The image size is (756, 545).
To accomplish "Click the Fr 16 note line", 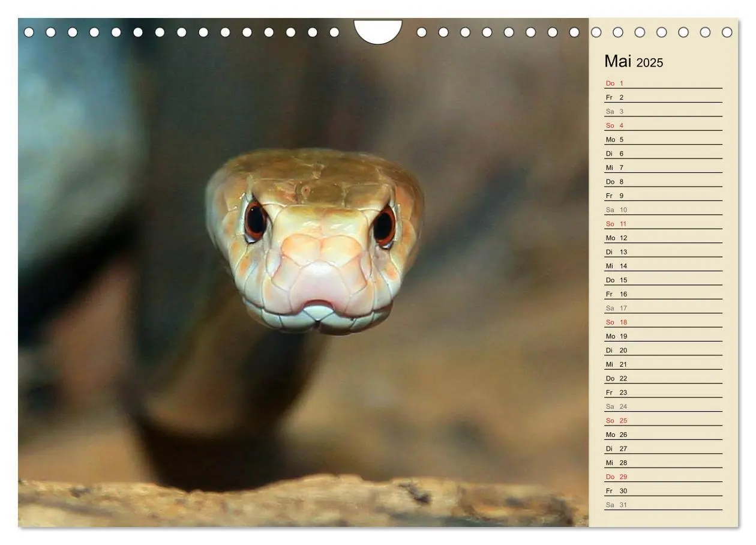I will pyautogui.click(x=663, y=294).
